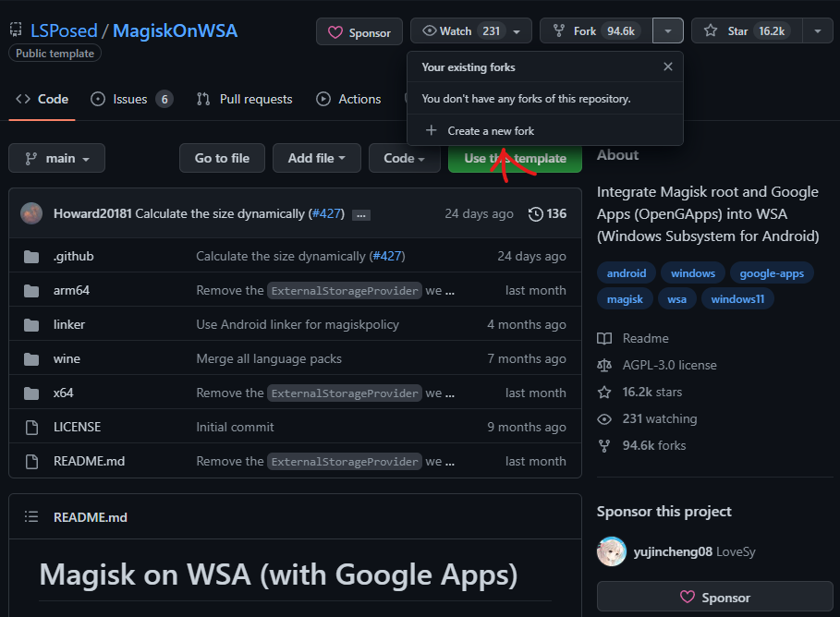
Task: Click Sponsor button under Sponsor this project
Action: 714,597
